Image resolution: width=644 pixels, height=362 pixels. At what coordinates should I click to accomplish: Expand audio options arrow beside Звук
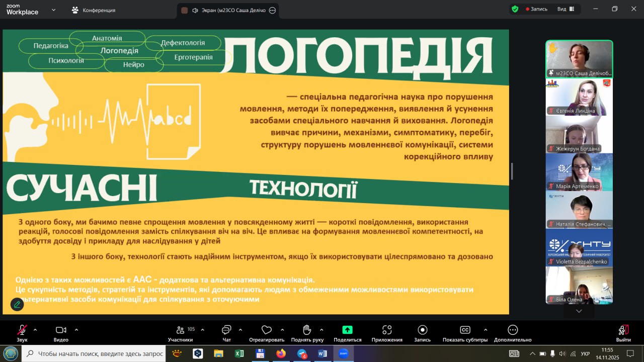(35, 330)
